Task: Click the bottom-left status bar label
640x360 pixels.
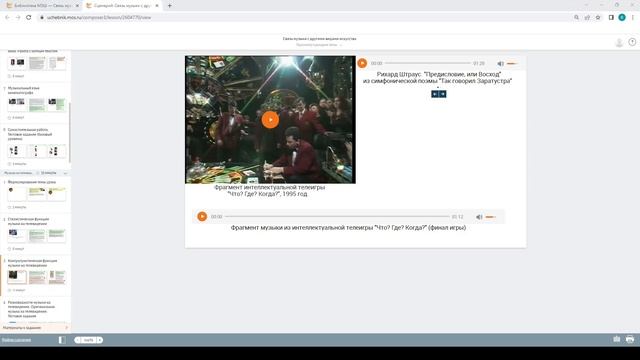Action: 16,340
